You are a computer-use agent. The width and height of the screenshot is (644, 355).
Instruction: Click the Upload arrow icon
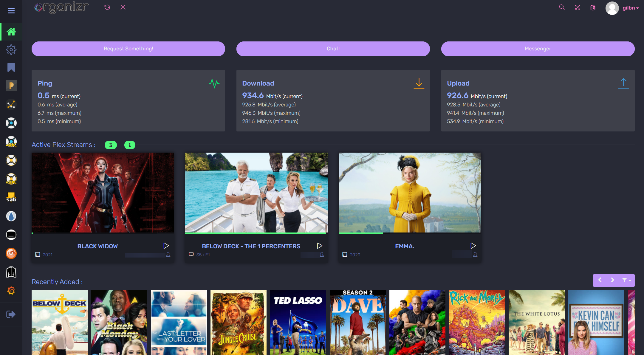point(623,83)
